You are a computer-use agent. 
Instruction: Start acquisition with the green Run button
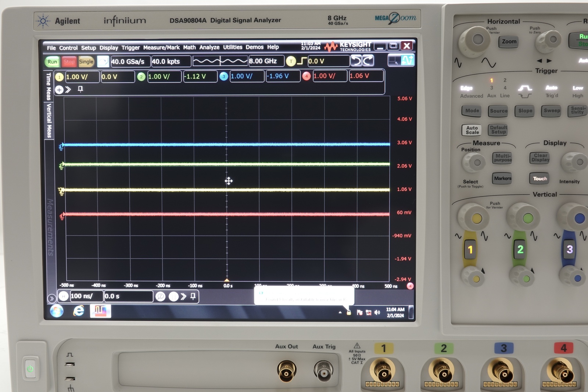pyautogui.click(x=52, y=62)
